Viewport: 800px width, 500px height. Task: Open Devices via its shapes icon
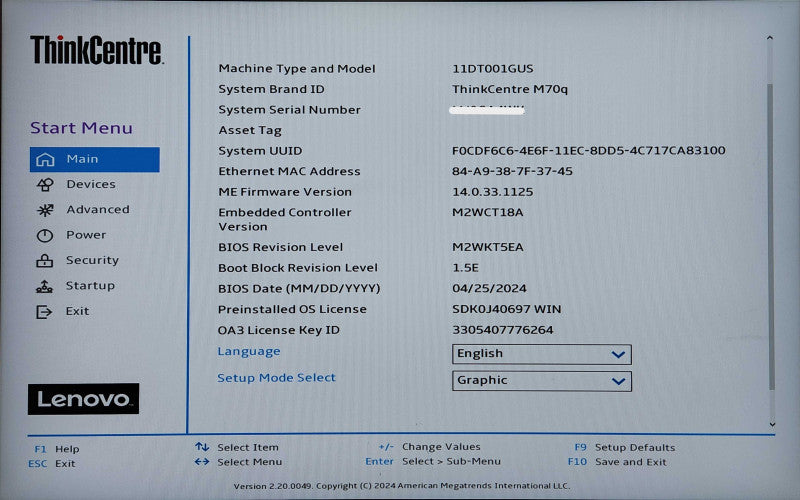[x=45, y=185]
